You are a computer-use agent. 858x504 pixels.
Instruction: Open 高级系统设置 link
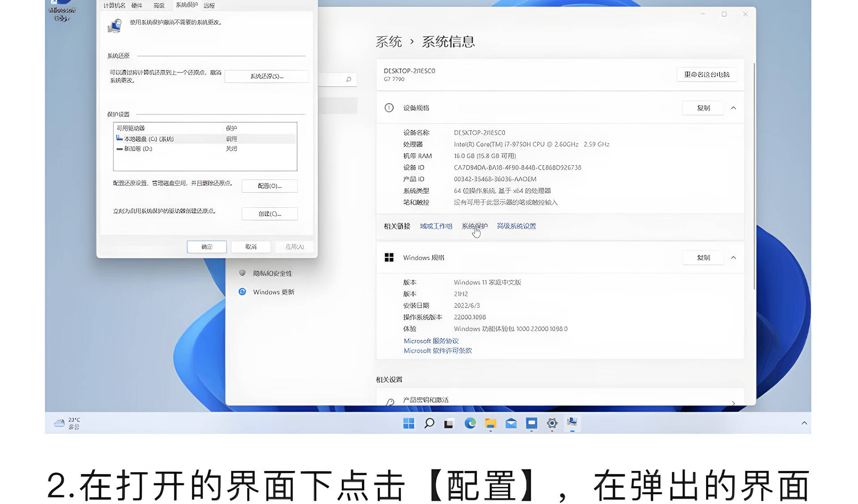click(x=516, y=226)
